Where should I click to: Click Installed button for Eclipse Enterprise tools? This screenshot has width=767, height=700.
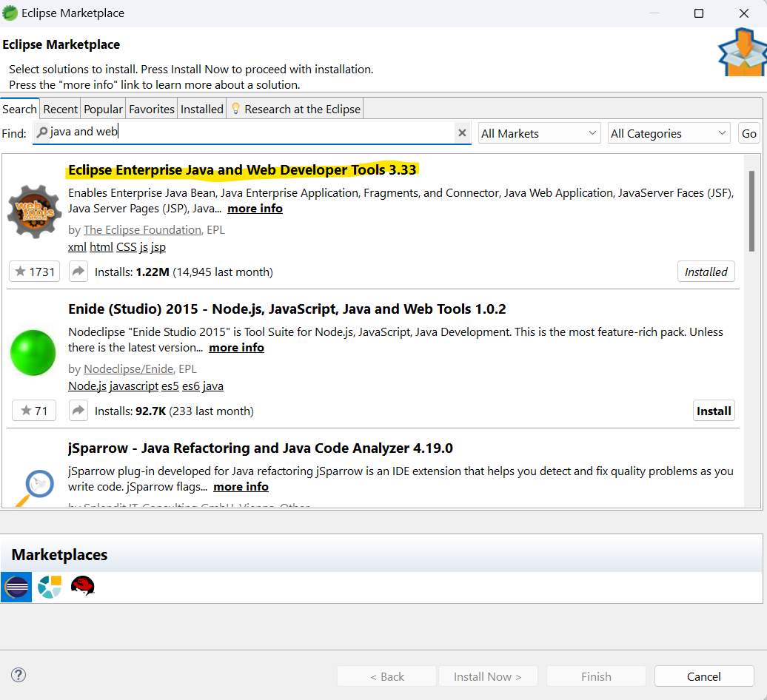706,272
